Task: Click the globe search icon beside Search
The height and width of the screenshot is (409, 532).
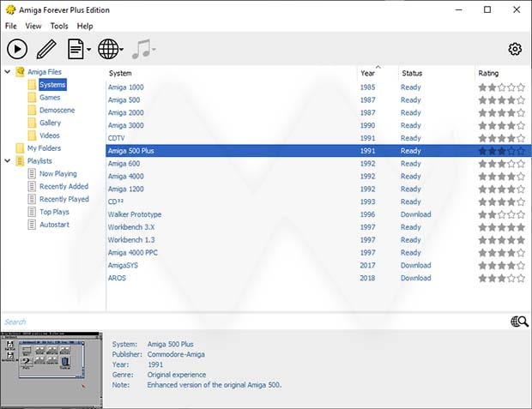Action: 519,322
